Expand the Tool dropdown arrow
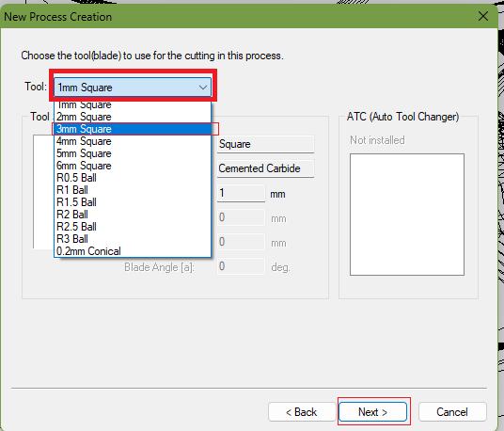 tap(203, 88)
